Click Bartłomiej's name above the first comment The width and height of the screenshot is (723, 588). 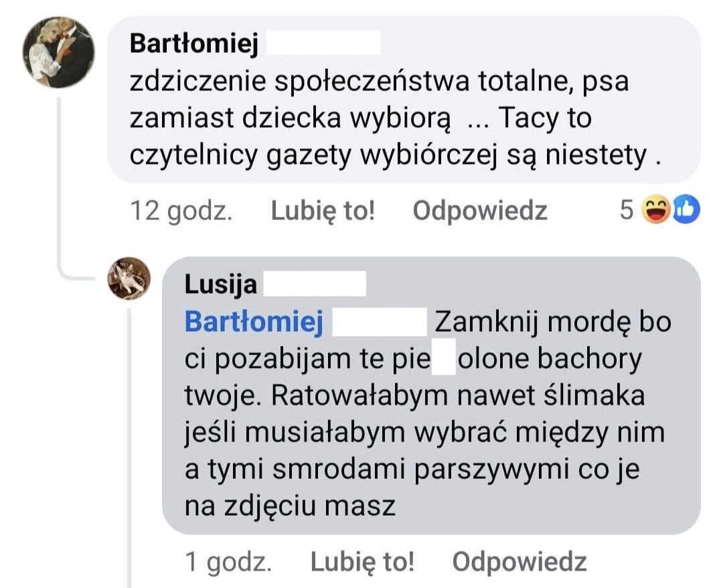[x=194, y=43]
